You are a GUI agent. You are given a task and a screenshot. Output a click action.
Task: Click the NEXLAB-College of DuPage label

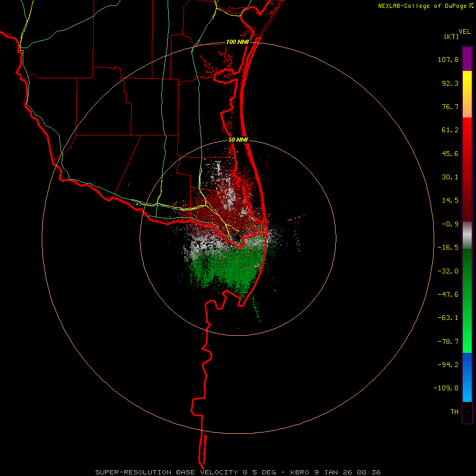click(x=423, y=6)
